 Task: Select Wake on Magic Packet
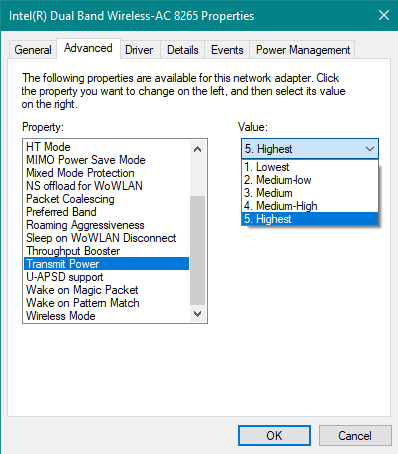(x=106, y=290)
